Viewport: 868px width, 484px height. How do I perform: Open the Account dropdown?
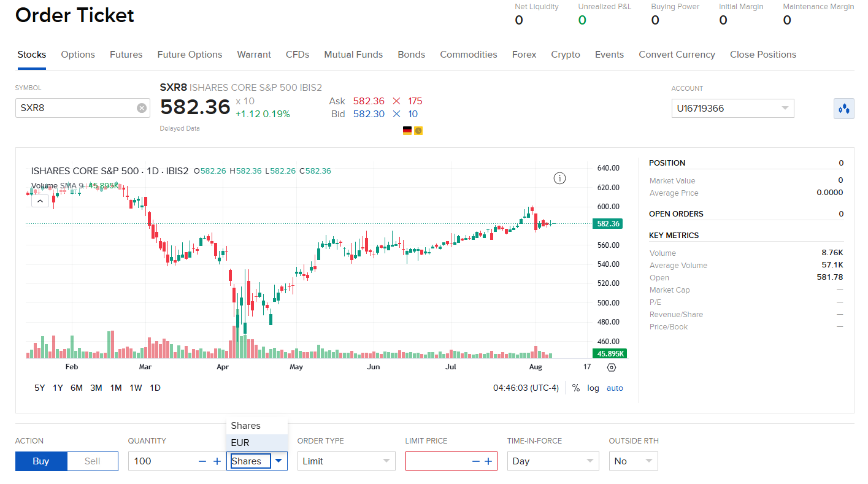(x=732, y=109)
